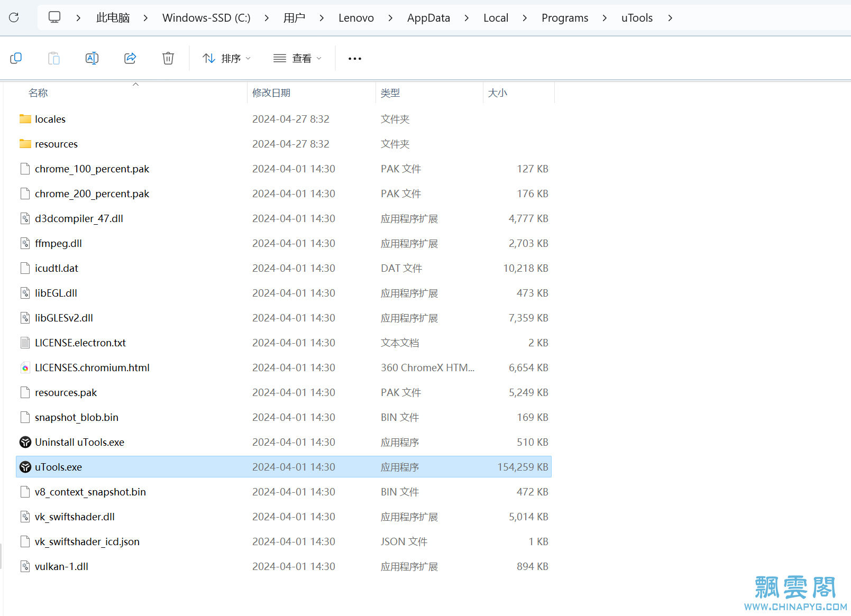Sort by the 大小 column header
Screen dimensions: 851x616
coord(498,93)
